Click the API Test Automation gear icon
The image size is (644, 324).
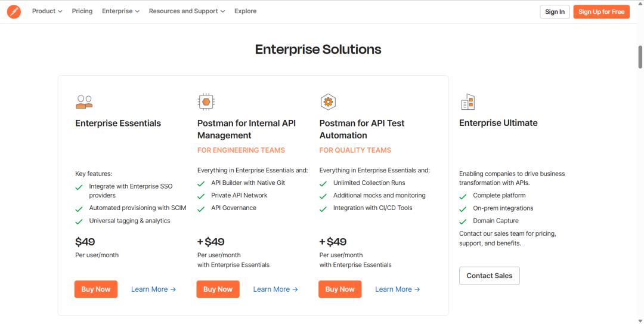tap(328, 102)
